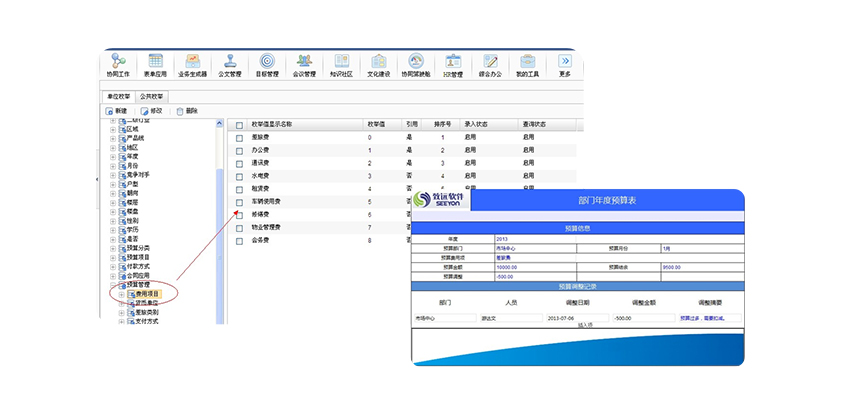Open the 公文管理 stamp icon
The height and width of the screenshot is (415, 842).
[x=230, y=61]
